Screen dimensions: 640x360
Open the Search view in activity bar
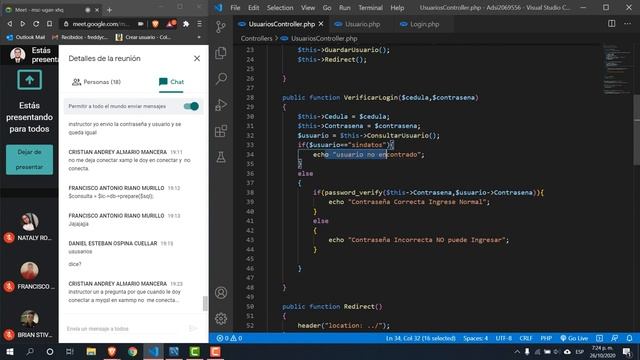pos(221,78)
